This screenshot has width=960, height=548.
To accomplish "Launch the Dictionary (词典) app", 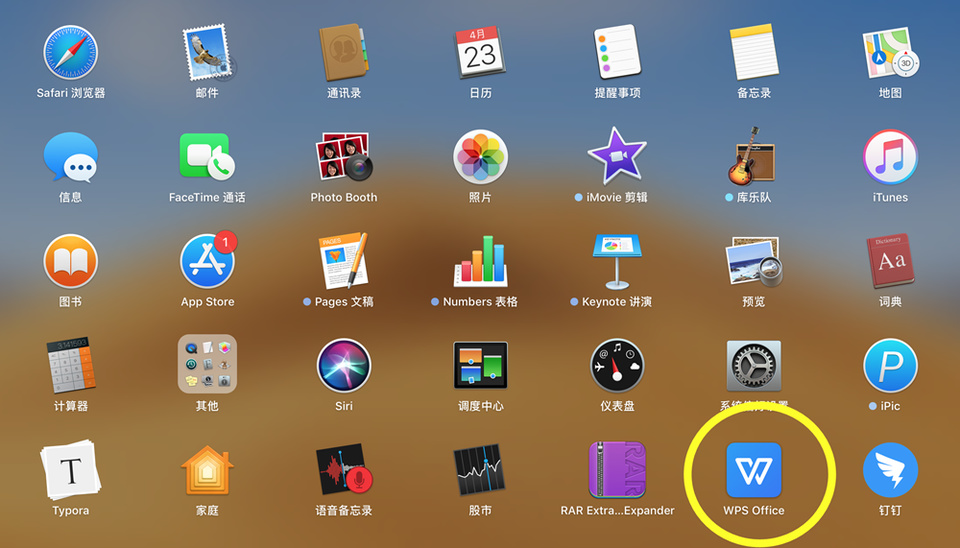I will [x=890, y=261].
